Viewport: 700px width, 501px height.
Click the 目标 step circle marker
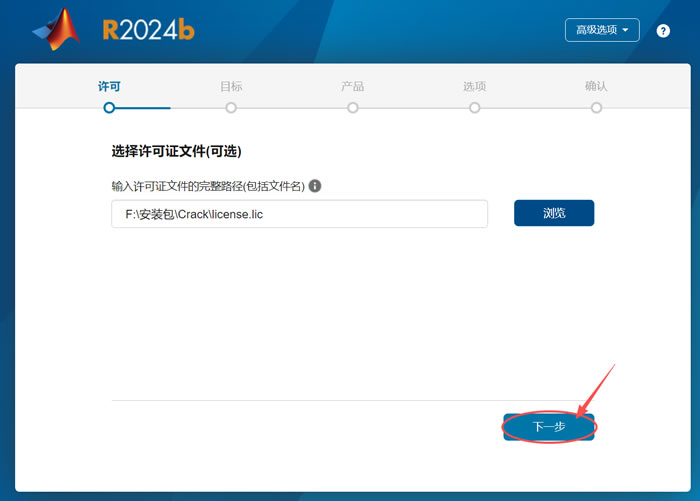point(231,107)
